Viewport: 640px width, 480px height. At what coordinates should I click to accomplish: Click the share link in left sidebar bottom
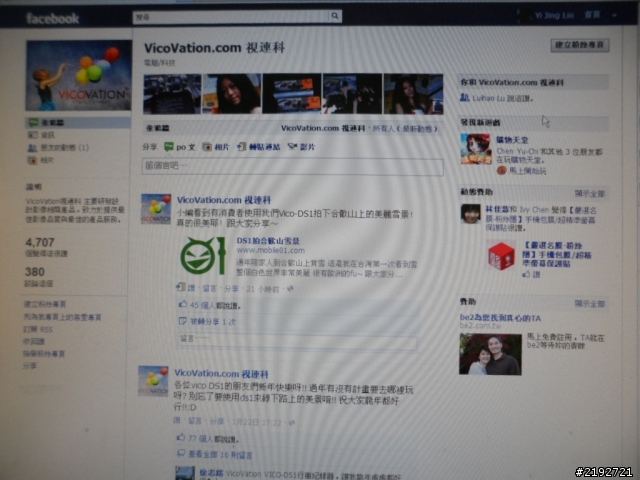pos(29,366)
